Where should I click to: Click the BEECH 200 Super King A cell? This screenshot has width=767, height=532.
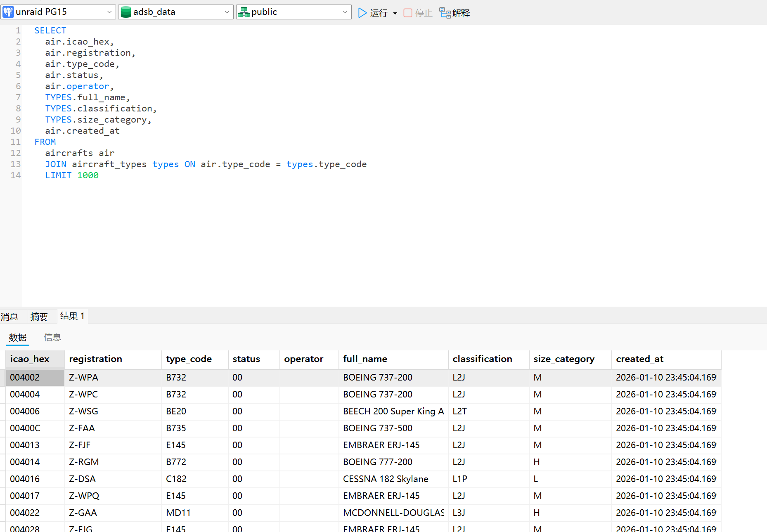coord(393,411)
